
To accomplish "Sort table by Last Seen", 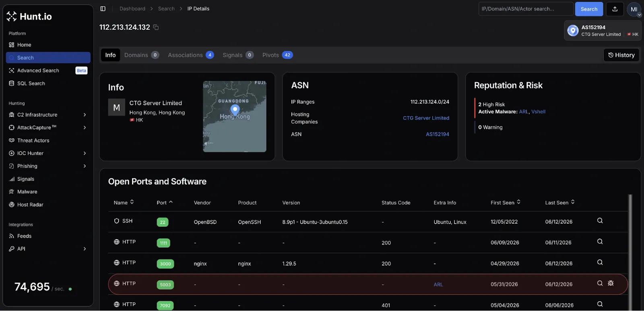I will coord(560,203).
